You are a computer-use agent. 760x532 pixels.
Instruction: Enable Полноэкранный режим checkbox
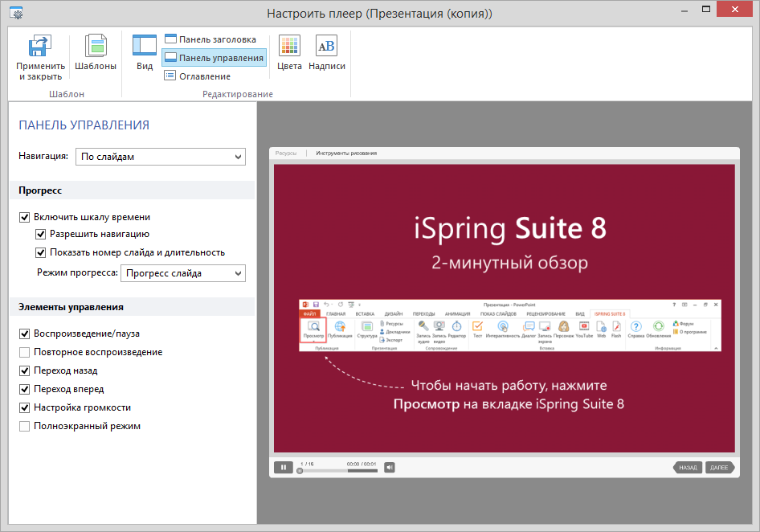tap(24, 426)
